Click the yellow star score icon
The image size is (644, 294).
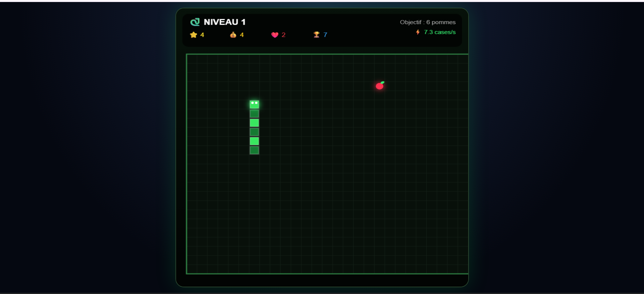tap(193, 35)
